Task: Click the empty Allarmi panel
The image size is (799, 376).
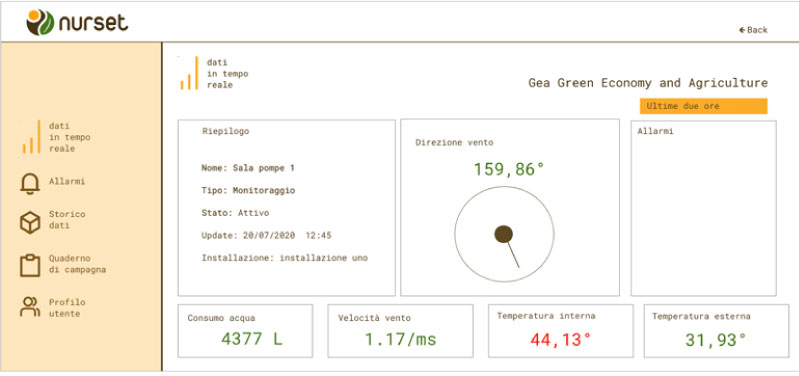Action: (x=703, y=208)
